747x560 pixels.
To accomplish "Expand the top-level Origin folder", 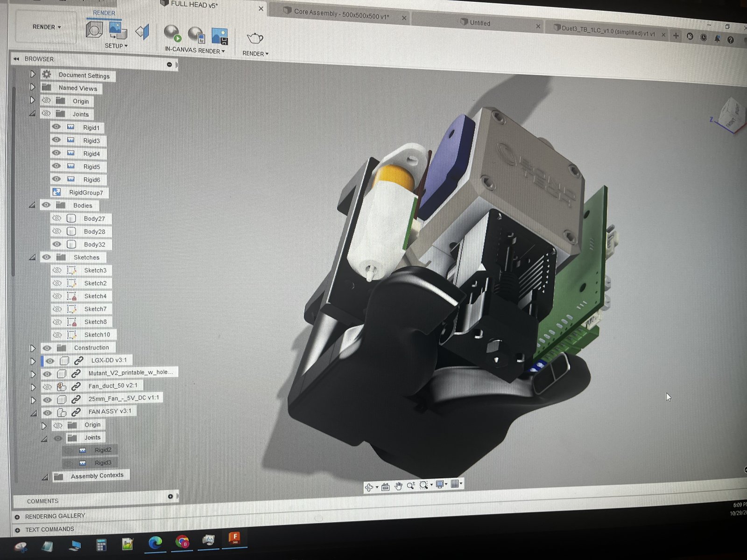I will coord(33,100).
